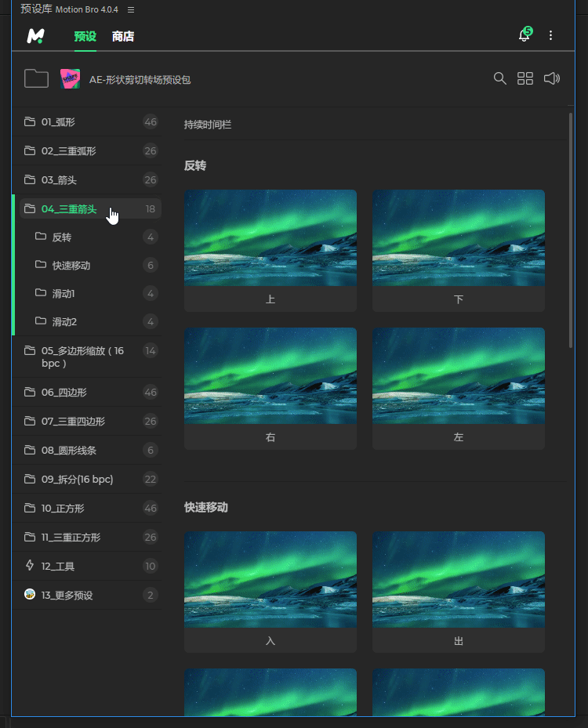Open the three-dot options menu
588x728 pixels.
click(551, 35)
